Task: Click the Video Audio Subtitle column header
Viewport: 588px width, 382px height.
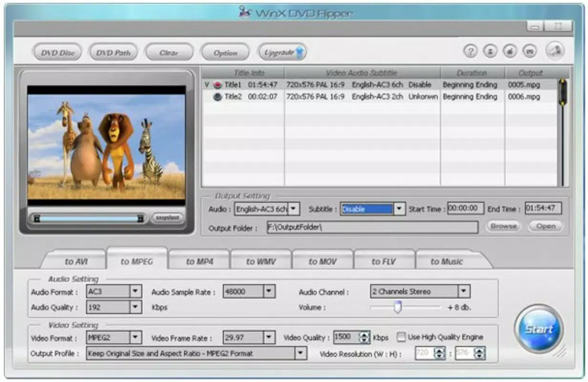Action: (x=362, y=73)
